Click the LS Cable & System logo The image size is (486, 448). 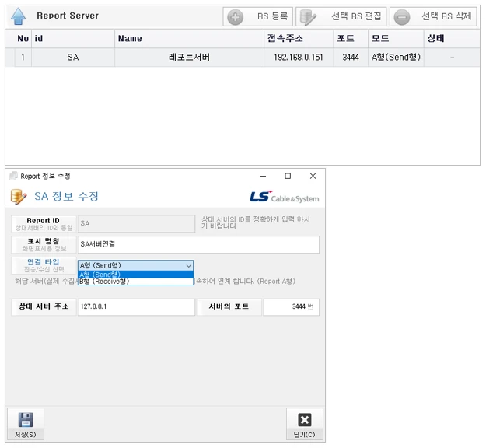click(x=285, y=197)
